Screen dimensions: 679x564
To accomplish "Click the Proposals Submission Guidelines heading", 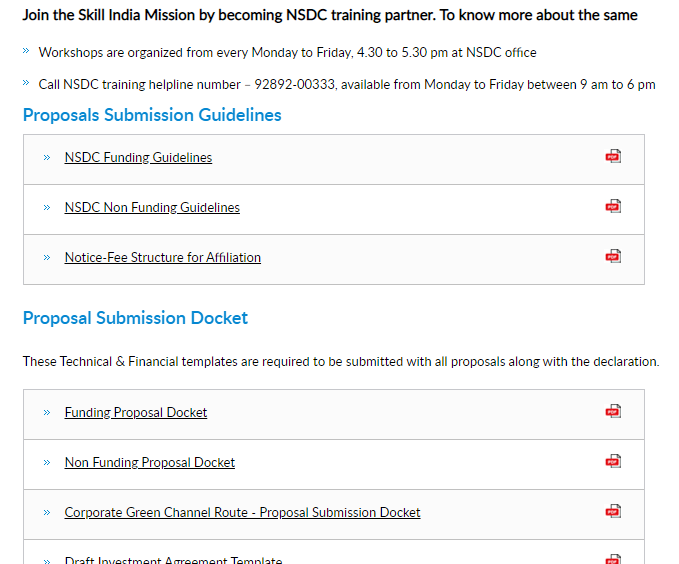I will tap(152, 115).
